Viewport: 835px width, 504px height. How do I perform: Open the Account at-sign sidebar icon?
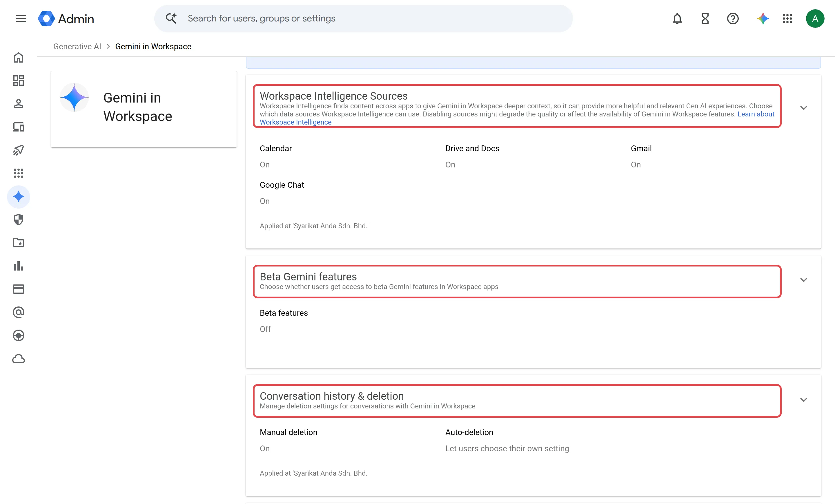pyautogui.click(x=18, y=312)
